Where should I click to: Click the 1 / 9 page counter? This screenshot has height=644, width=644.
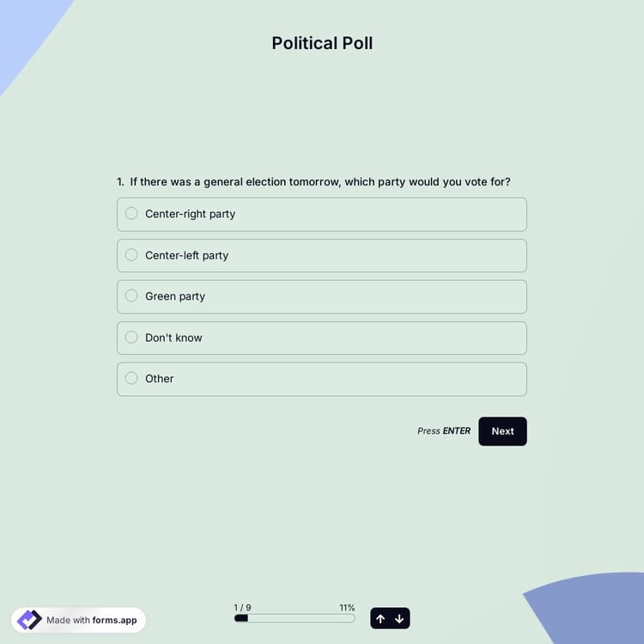coord(242,607)
